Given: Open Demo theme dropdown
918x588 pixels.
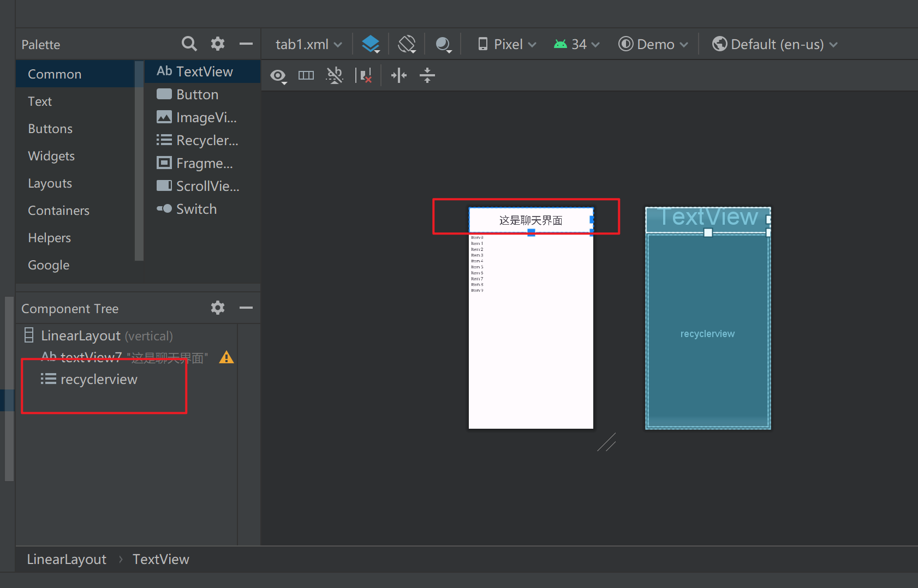Looking at the screenshot, I should 653,44.
